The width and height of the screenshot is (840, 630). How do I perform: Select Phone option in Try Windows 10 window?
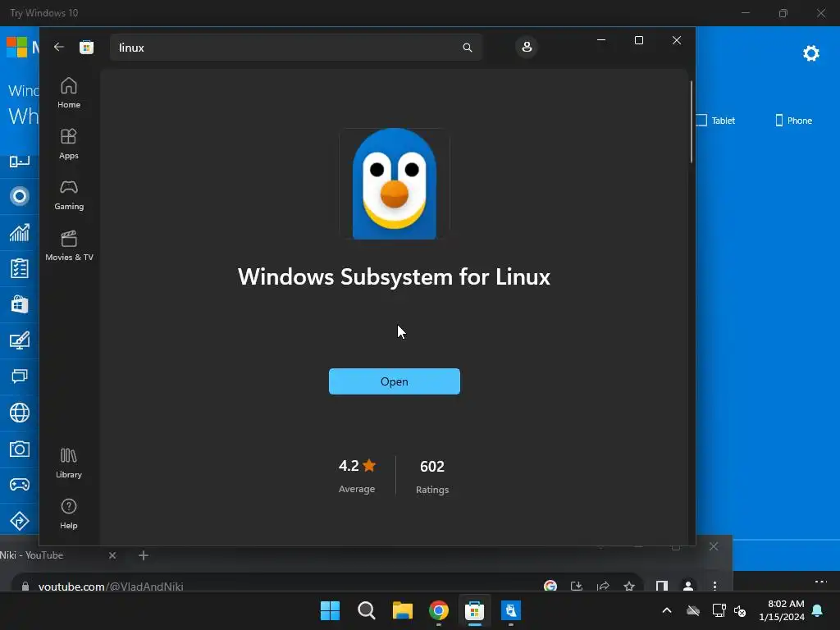[x=794, y=121]
